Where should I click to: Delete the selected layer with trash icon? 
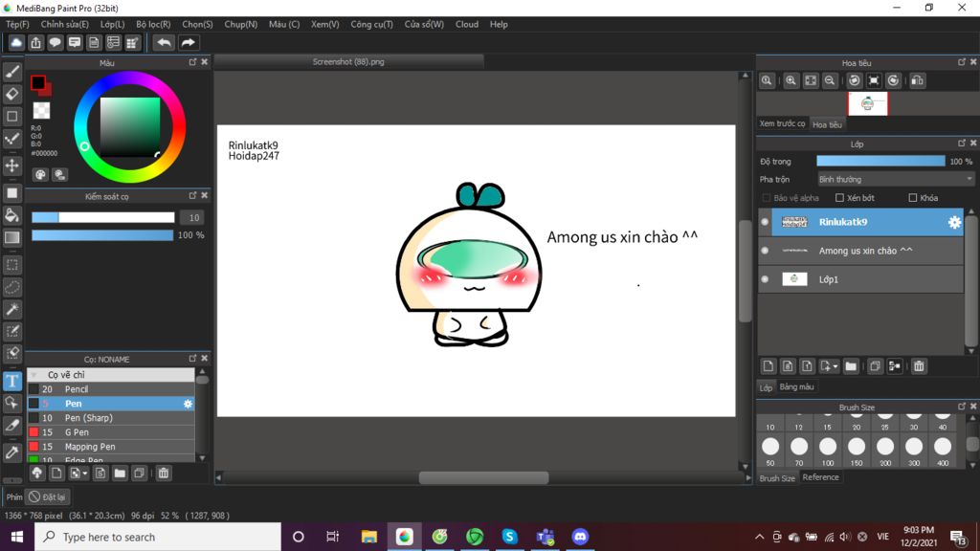(918, 366)
